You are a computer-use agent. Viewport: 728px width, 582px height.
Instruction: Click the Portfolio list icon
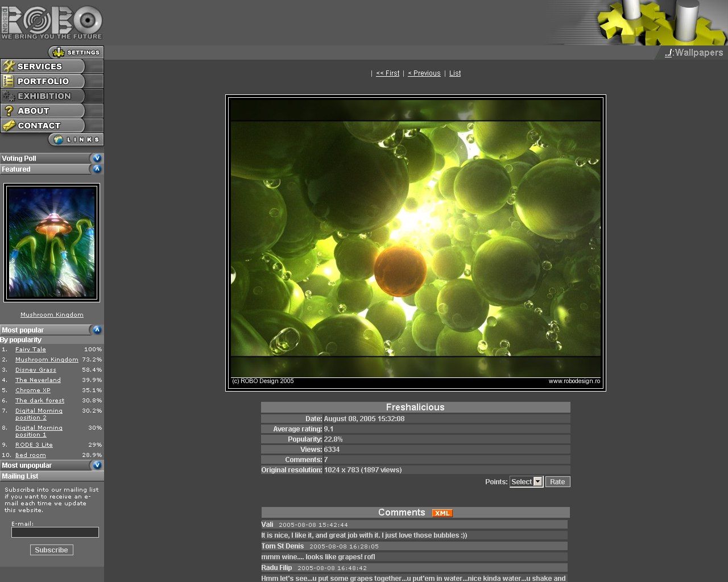pos(9,81)
